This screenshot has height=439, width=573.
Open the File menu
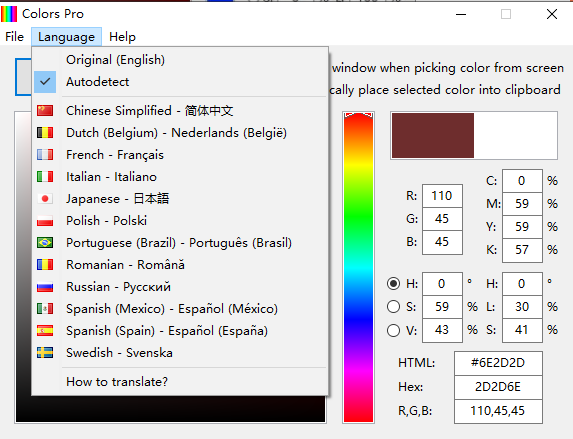click(x=15, y=37)
